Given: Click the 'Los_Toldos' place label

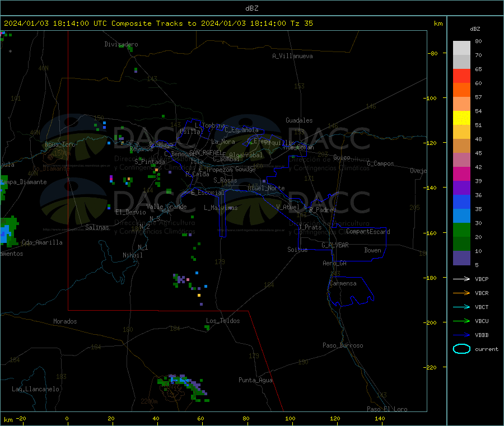Looking at the screenshot, I should click(223, 321).
